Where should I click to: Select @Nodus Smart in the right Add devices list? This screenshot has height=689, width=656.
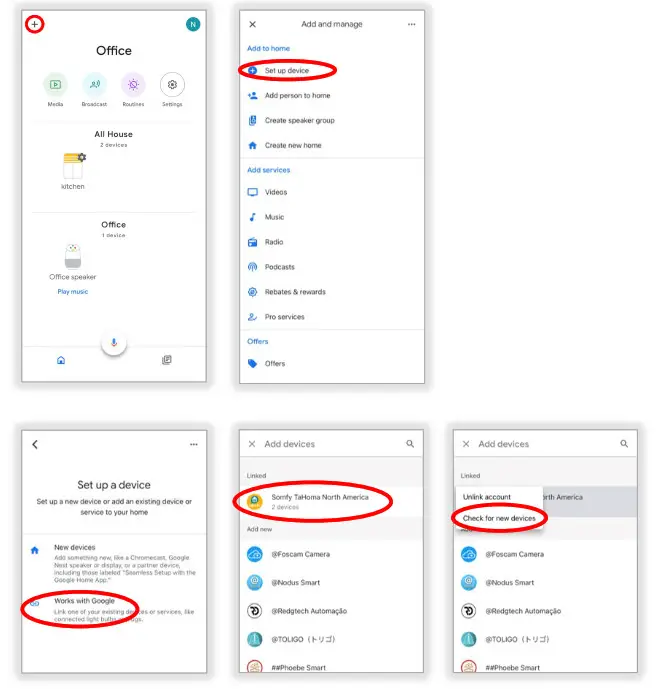[546, 583]
